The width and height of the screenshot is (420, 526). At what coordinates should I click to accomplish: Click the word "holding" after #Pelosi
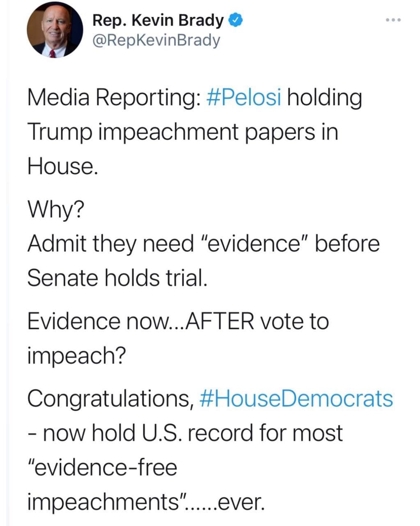[x=324, y=97]
